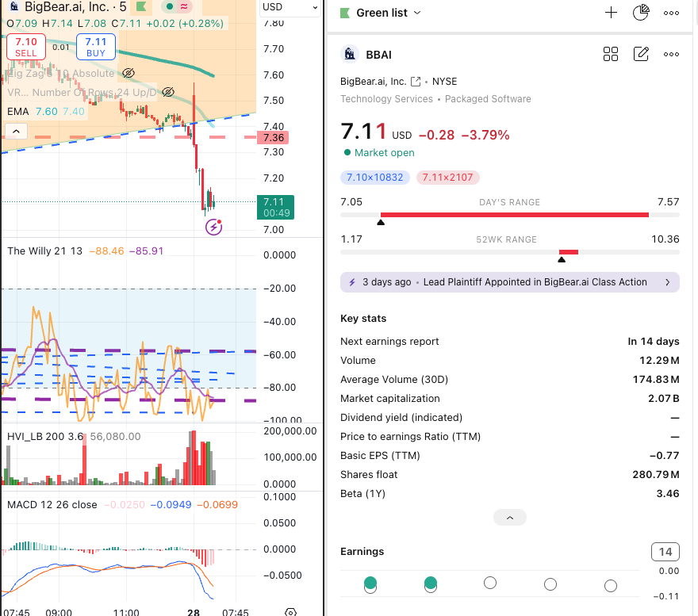Image resolution: width=698 pixels, height=616 pixels.
Task: Click the 7.10 SELL button
Action: pos(26,47)
